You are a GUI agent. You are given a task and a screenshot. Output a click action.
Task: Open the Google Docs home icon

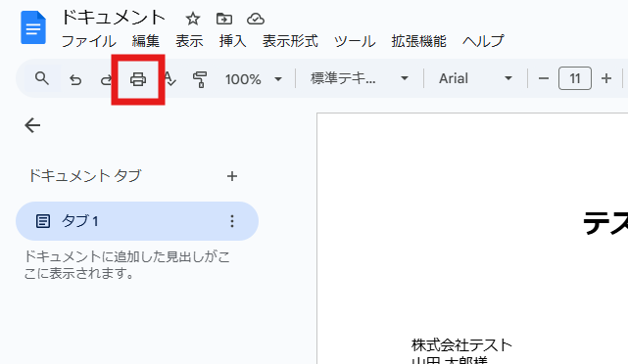click(x=33, y=27)
